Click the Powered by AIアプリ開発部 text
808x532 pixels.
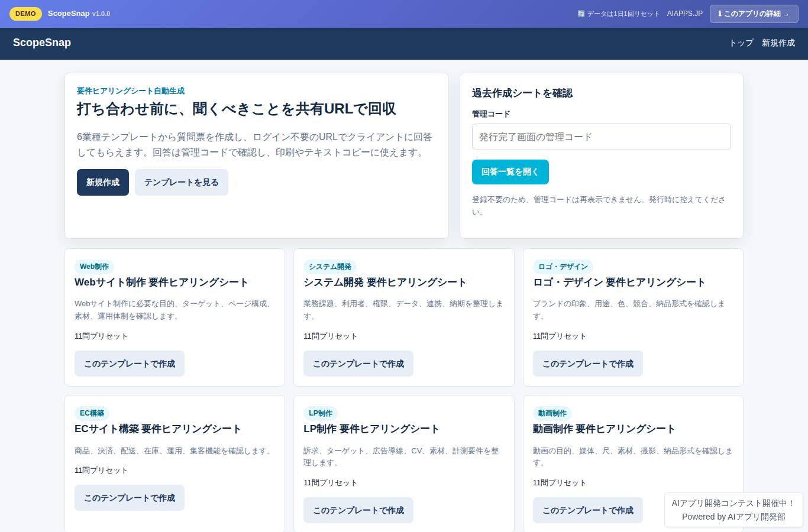pos(733,517)
